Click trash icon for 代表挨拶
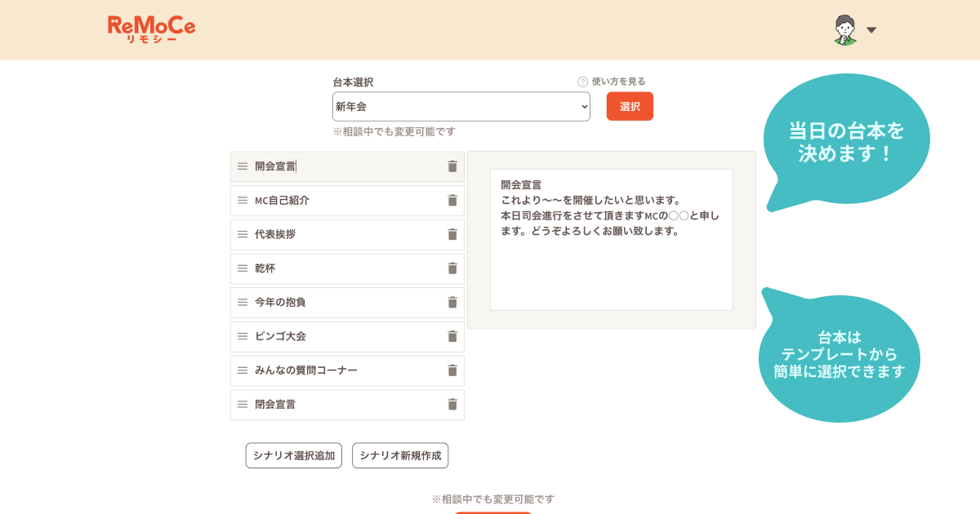 click(452, 234)
